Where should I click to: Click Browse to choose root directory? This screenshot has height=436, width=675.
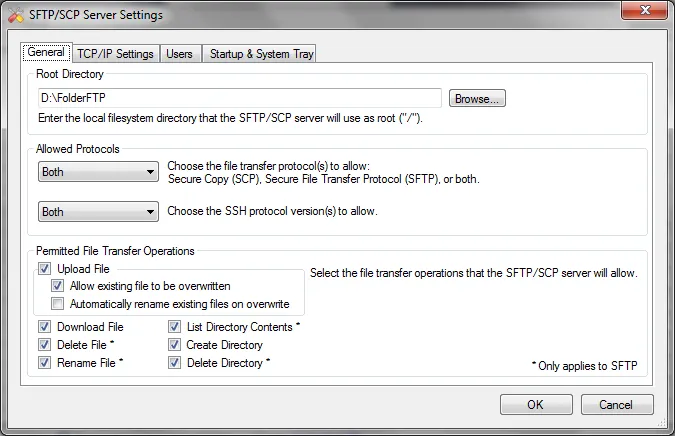pyautogui.click(x=478, y=98)
